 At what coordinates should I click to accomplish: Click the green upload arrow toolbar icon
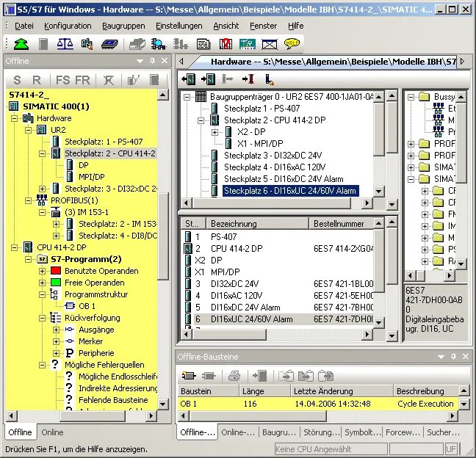pos(21,44)
